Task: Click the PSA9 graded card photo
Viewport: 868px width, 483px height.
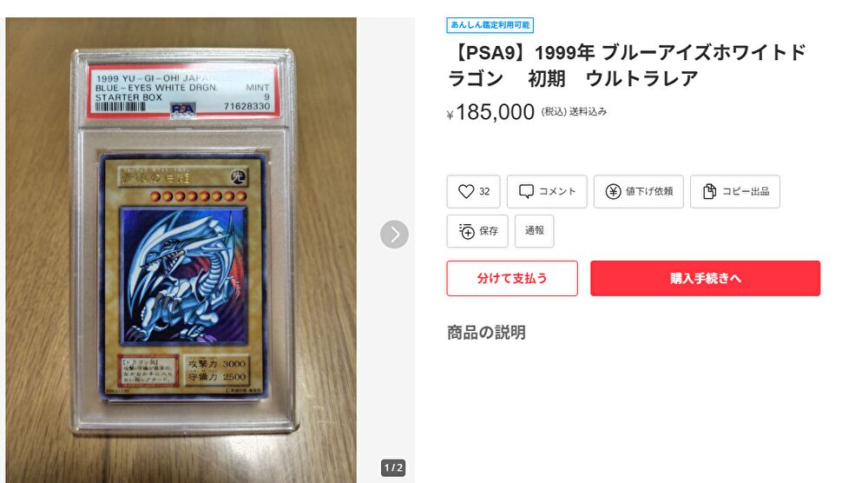Action: 181,250
